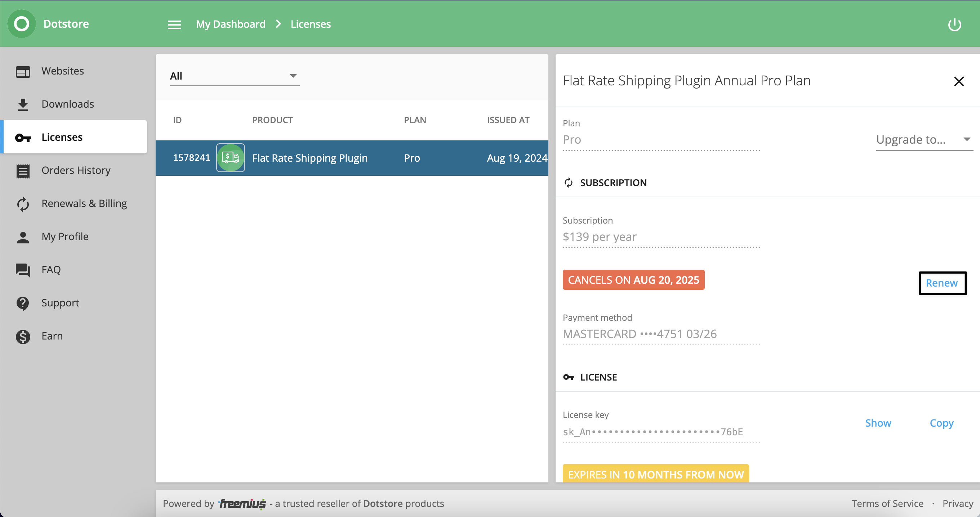Image resolution: width=980 pixels, height=517 pixels.
Task: Click the Freemius logo link
Action: point(242,504)
